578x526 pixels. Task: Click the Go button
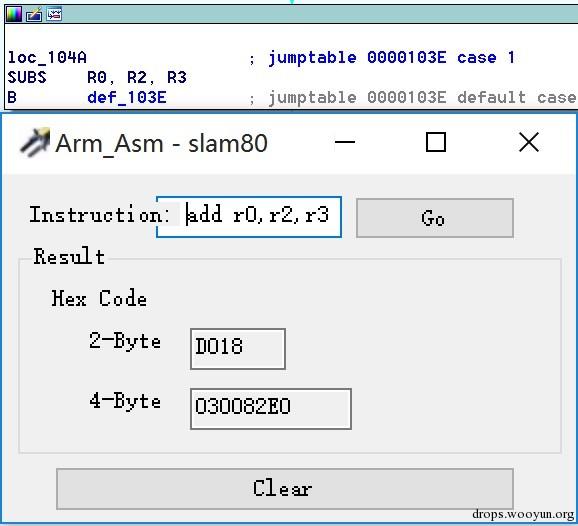pos(435,218)
